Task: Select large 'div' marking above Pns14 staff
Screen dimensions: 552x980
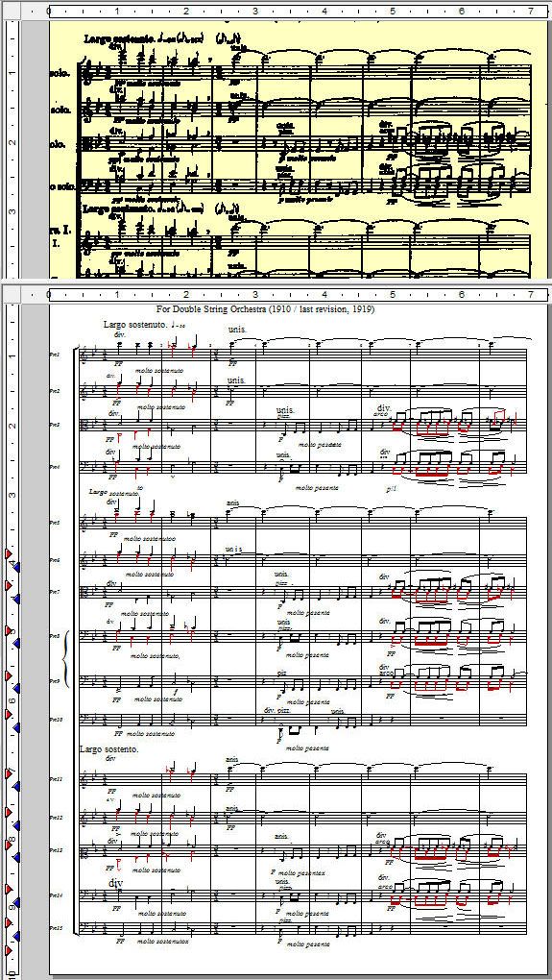Action: click(x=115, y=884)
